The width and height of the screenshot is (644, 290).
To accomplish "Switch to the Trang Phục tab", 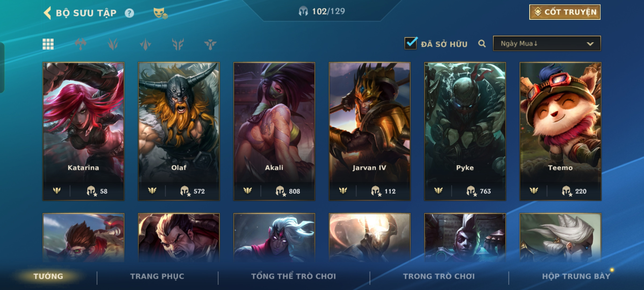I will coord(157,276).
